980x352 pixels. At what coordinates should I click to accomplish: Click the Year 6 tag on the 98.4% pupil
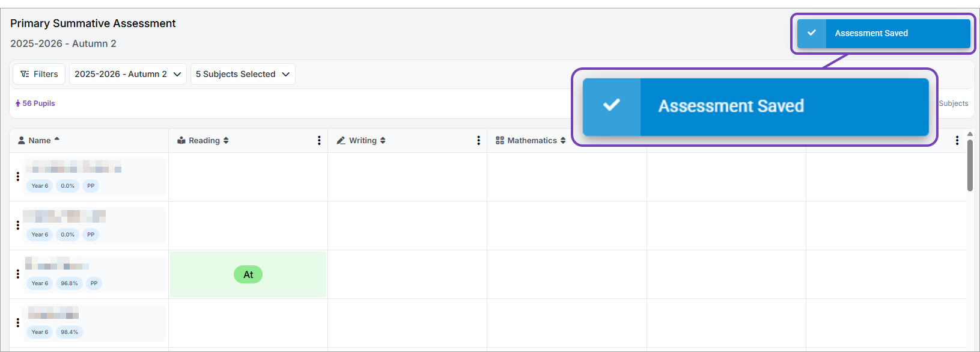click(x=40, y=332)
